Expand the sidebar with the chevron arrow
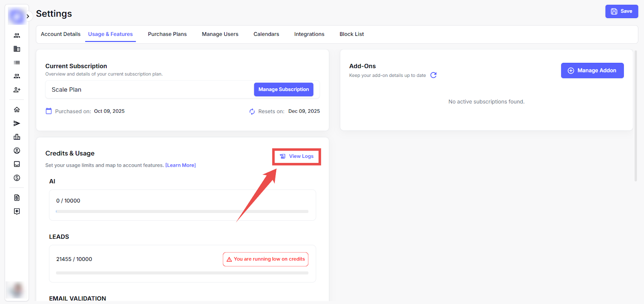Screen dimensions: 644x304 [x=28, y=17]
